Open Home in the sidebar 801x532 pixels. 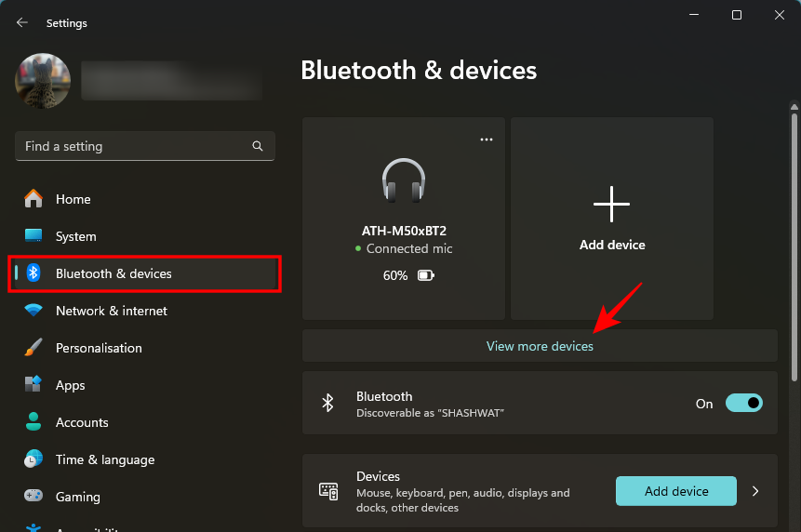pos(145,199)
